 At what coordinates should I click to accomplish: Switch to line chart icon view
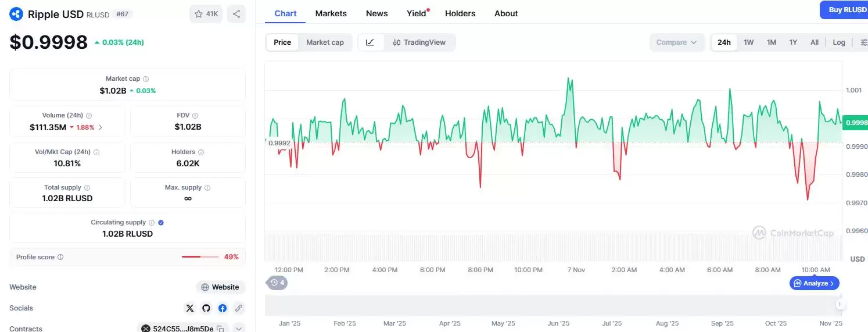[x=371, y=42]
